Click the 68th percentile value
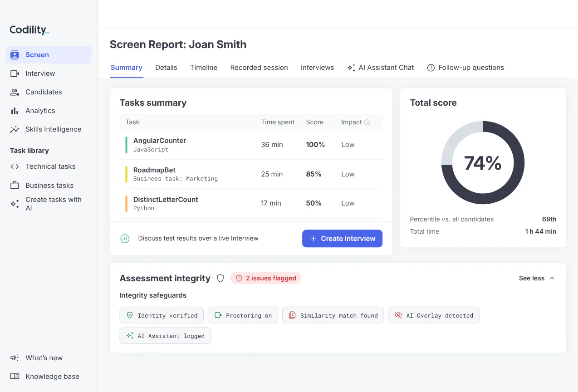Screen dimensions: 578x392 click(x=549, y=219)
